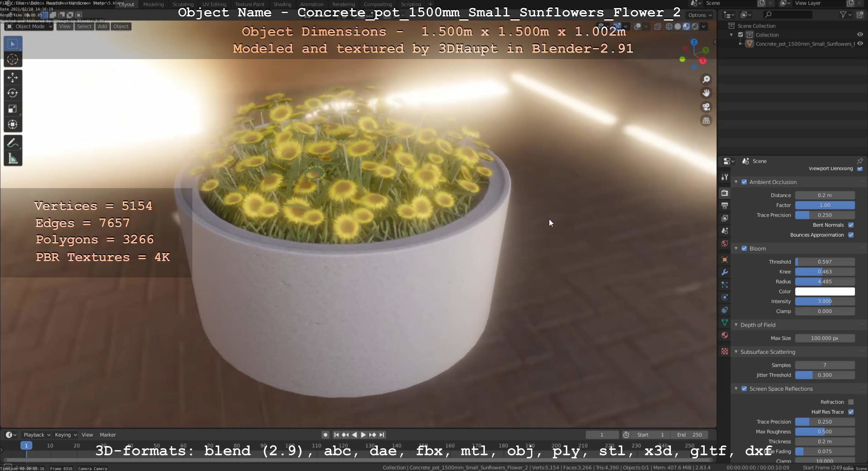Collapse the Bloom panel
This screenshot has height=471, width=868.
click(736, 248)
